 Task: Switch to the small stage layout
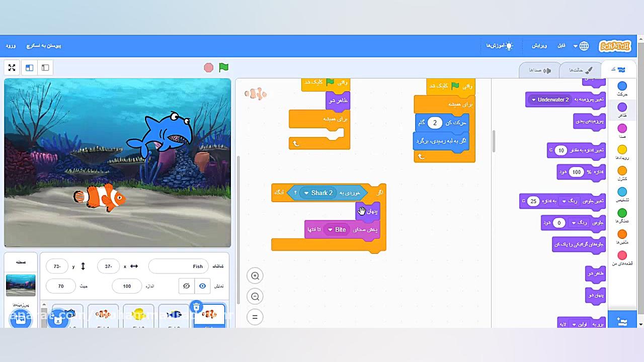coord(45,67)
